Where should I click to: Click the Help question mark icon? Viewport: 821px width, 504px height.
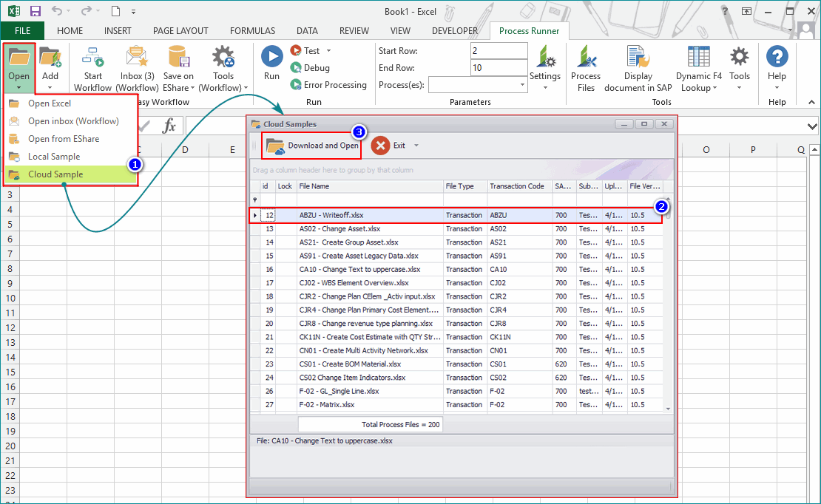click(x=777, y=58)
